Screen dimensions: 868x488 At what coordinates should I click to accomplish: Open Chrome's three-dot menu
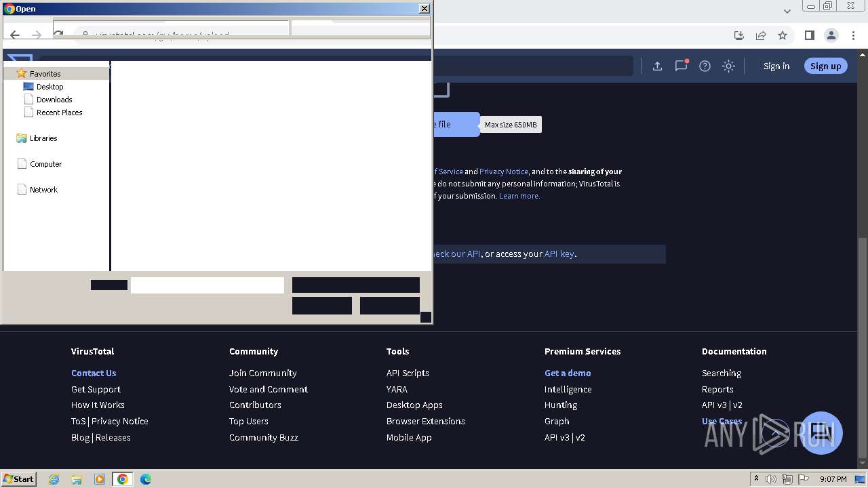tap(853, 35)
